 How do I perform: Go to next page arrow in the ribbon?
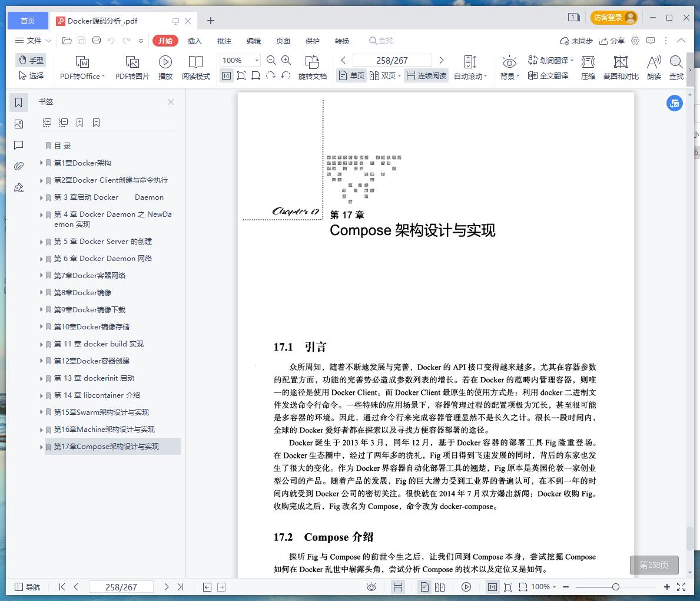point(442,60)
